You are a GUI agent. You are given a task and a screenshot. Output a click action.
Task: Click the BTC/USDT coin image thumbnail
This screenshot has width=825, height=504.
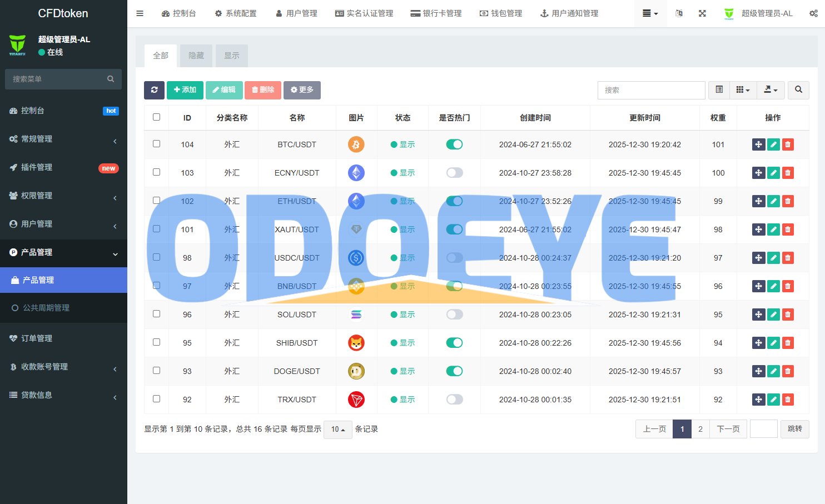click(x=356, y=144)
